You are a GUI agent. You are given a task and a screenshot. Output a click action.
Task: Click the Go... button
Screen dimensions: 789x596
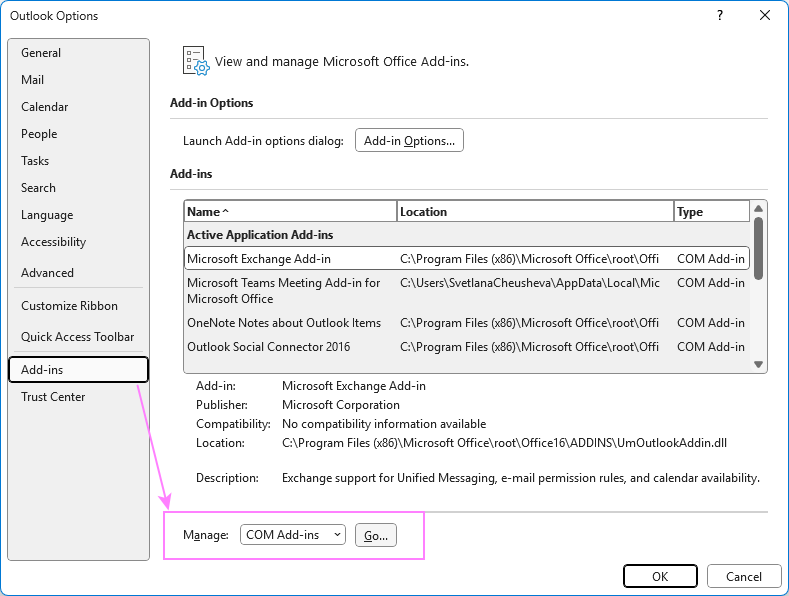(x=376, y=535)
